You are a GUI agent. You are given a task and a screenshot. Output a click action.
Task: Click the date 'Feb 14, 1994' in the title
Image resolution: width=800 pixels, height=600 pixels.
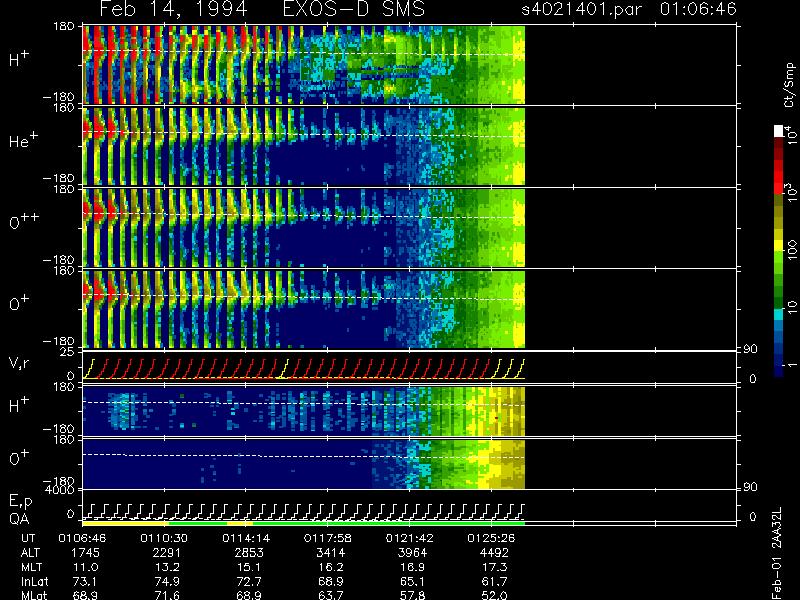pyautogui.click(x=173, y=9)
